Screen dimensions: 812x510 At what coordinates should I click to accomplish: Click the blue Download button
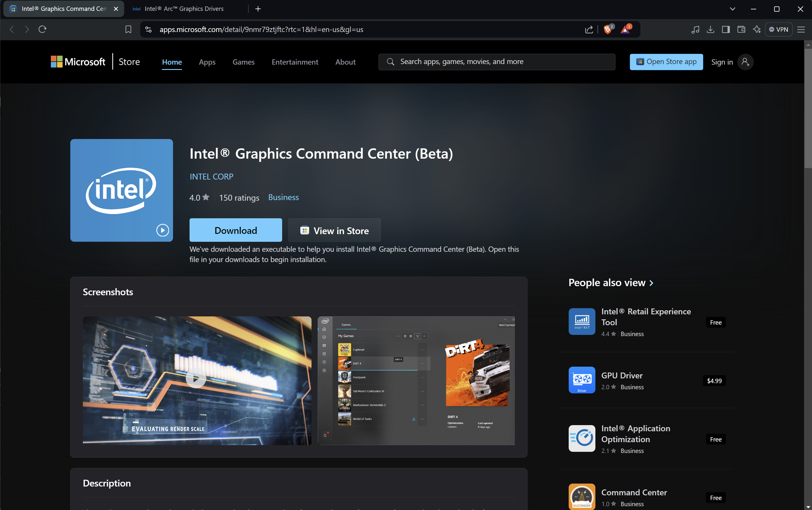point(235,230)
